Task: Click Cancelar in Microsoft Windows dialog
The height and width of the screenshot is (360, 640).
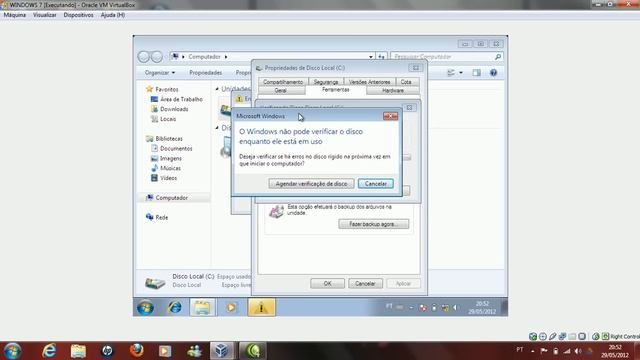Action: (376, 184)
